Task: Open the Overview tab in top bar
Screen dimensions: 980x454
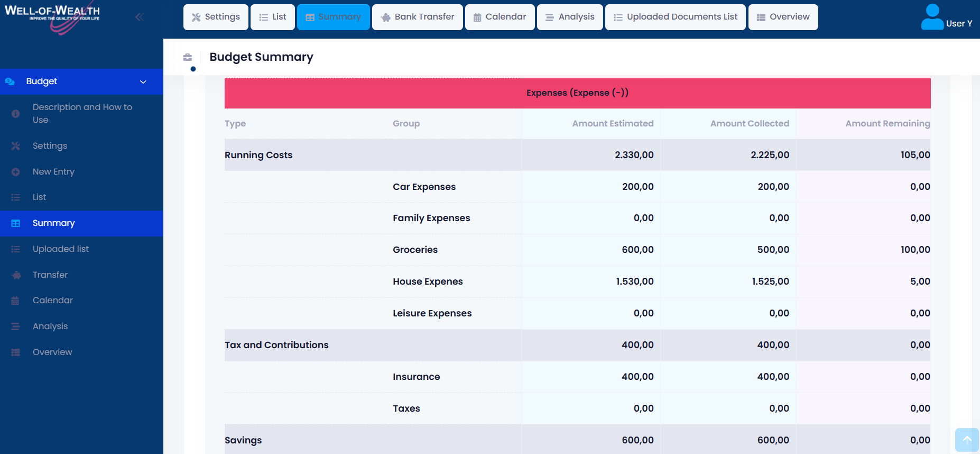Action: [783, 17]
